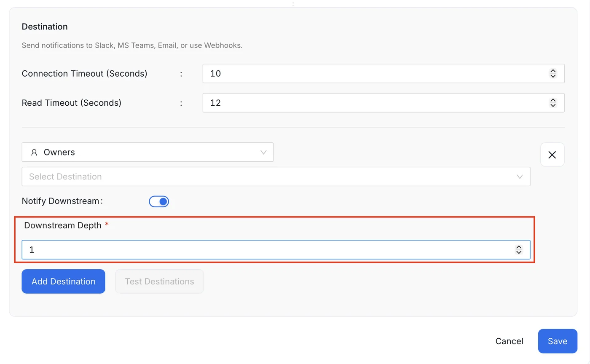590x364 pixels.
Task: Click the person icon beside Owners
Action: coord(34,153)
